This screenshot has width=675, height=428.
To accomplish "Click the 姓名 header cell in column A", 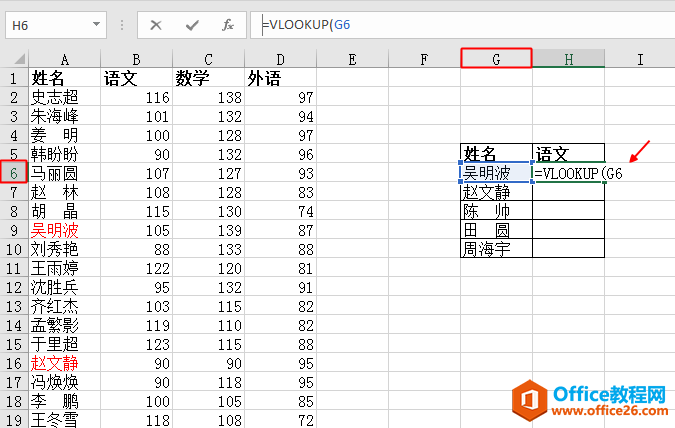I will [x=65, y=78].
